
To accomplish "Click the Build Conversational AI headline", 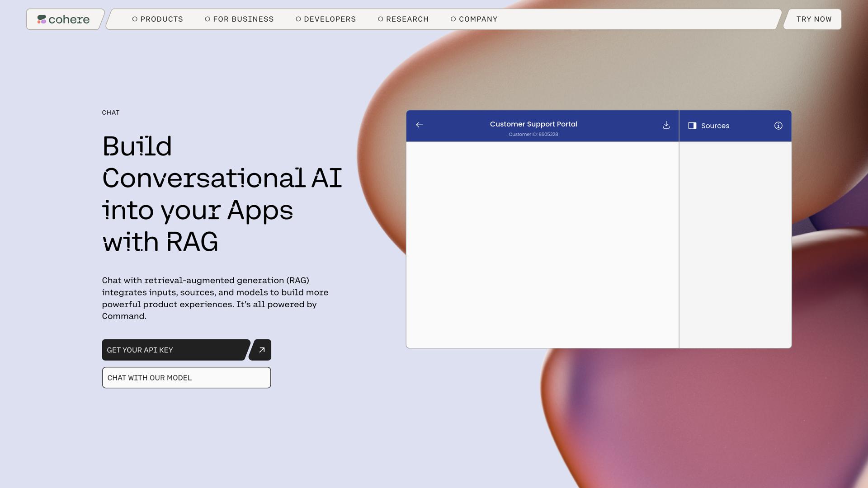I will pyautogui.click(x=222, y=194).
